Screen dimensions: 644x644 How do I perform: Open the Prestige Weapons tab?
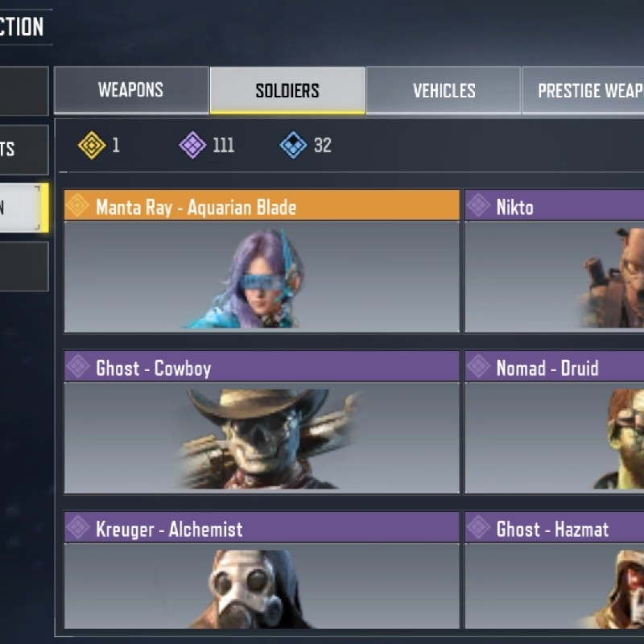click(583, 90)
